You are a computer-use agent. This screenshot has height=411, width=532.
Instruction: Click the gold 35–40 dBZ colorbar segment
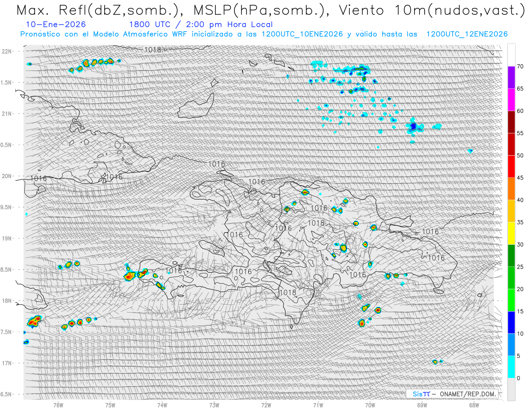coord(511,211)
